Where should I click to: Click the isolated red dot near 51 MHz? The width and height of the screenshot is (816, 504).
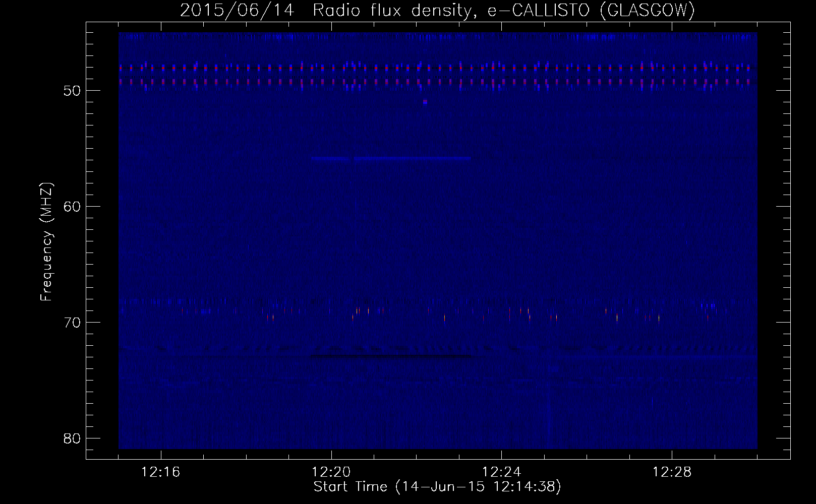pos(425,102)
